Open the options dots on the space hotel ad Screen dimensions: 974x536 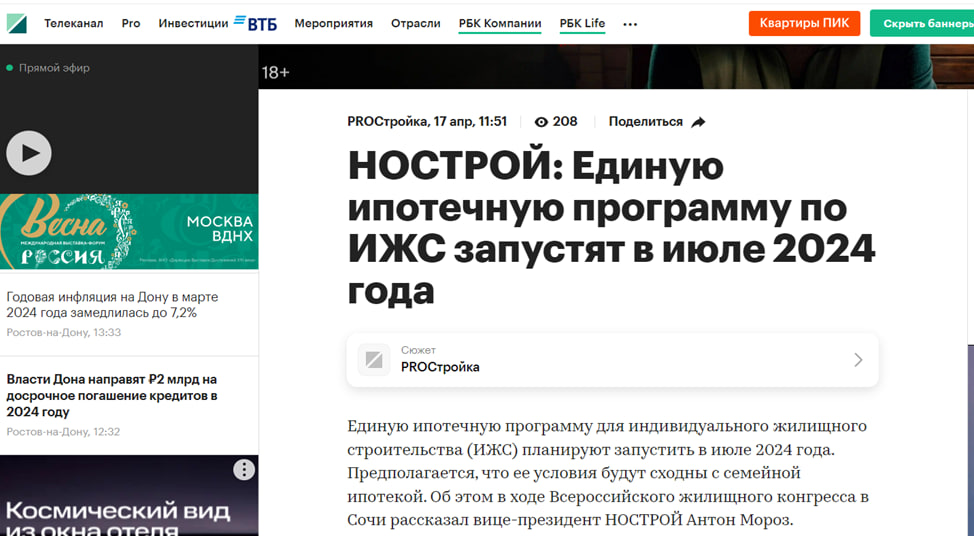pos(244,470)
